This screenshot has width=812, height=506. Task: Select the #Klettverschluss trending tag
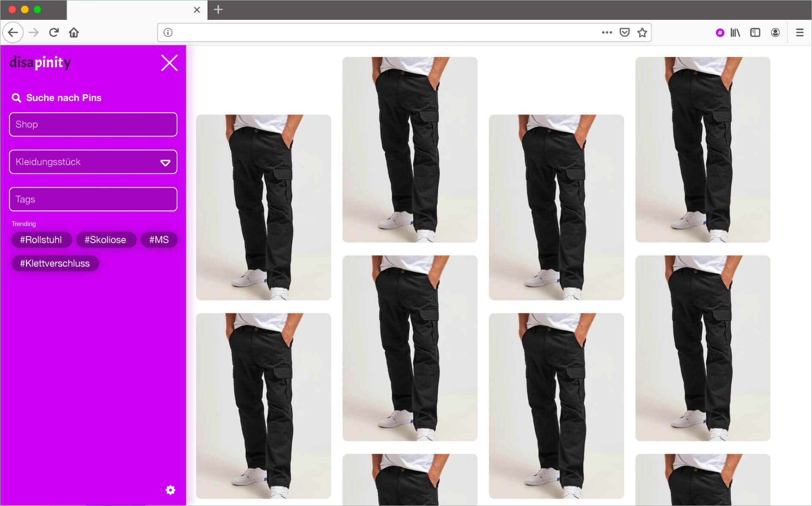(x=55, y=263)
